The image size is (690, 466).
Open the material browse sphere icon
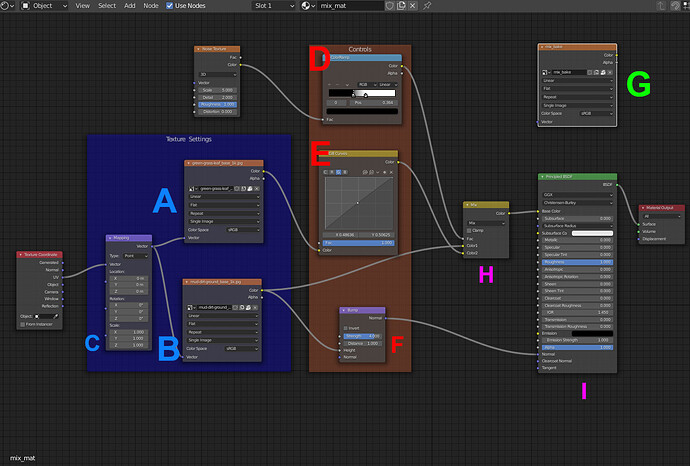[x=307, y=6]
